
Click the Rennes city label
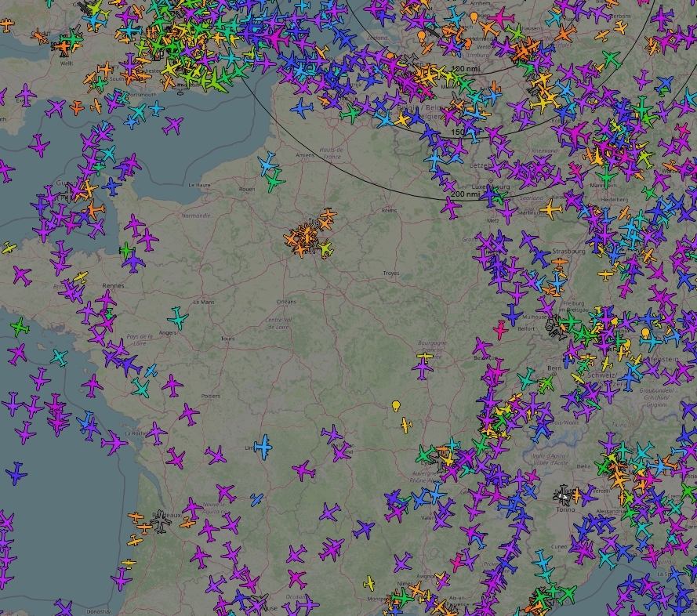tap(114, 286)
